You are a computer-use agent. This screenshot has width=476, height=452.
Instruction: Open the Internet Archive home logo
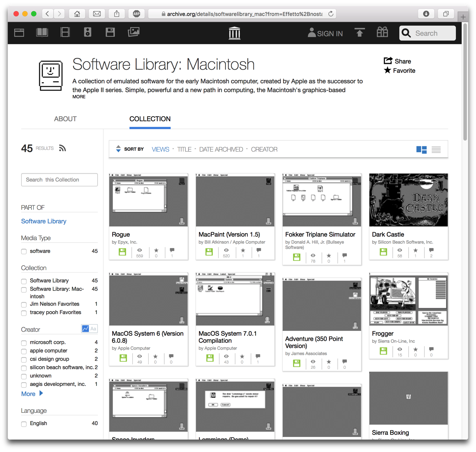pyautogui.click(x=234, y=33)
